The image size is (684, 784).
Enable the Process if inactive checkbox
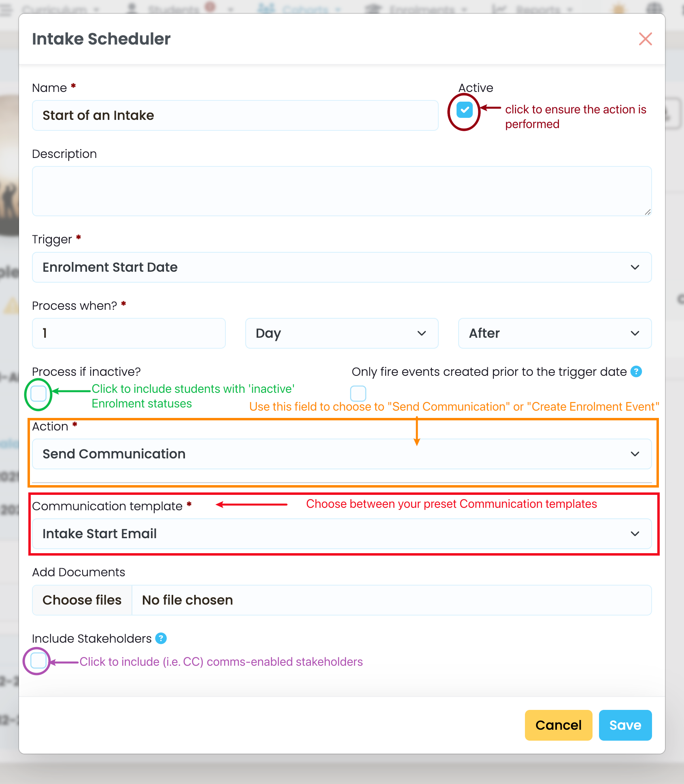click(38, 393)
